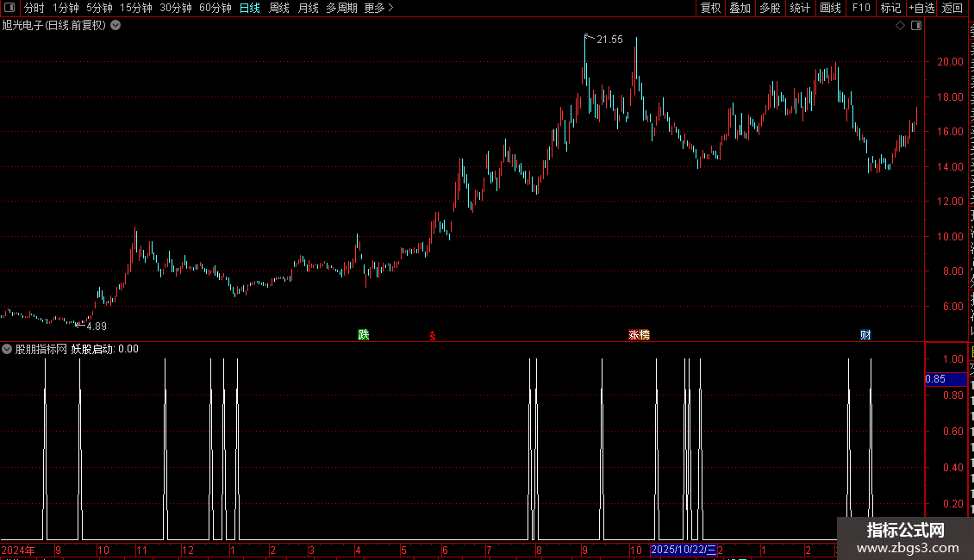Select the 1分钟 period
974x560 pixels.
coord(66,8)
